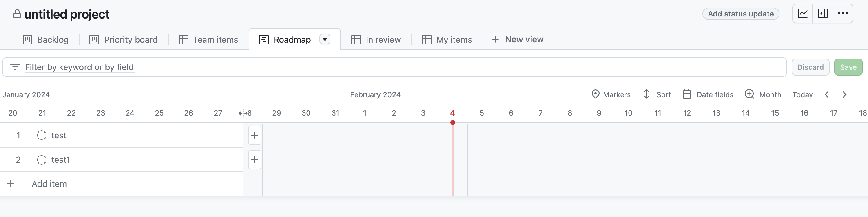This screenshot has width=868, height=217.
Task: Navigate forward with right chevron
Action: click(845, 94)
